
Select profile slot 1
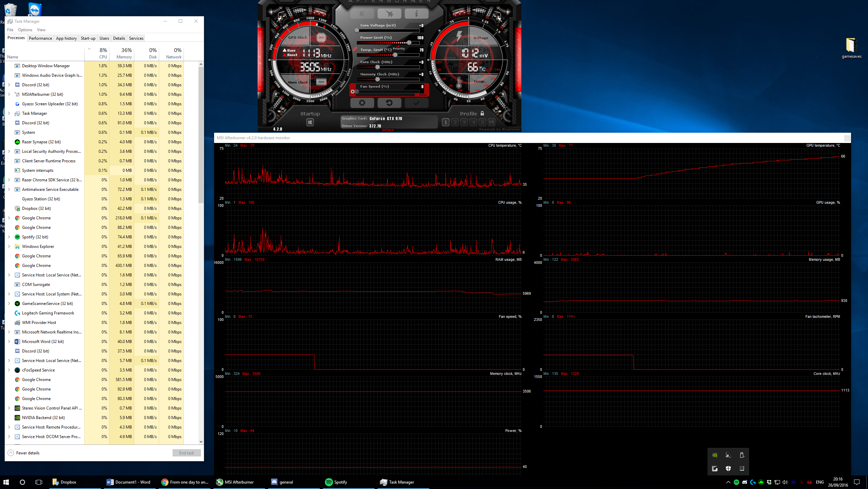point(446,122)
